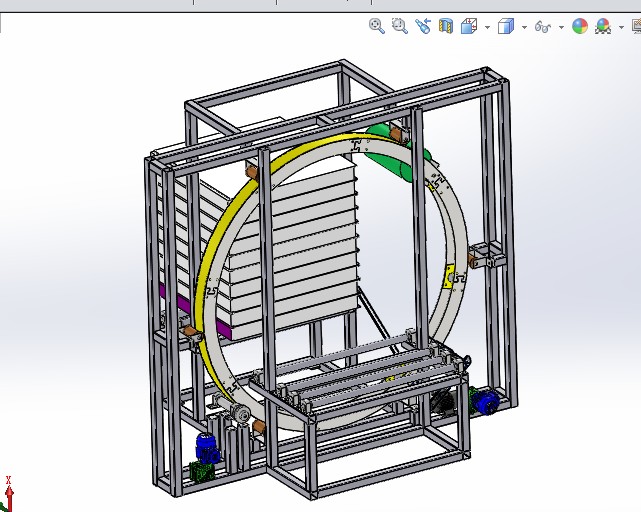This screenshot has width=641, height=512.
Task: Toggle the Section View tool
Action: pos(446,26)
